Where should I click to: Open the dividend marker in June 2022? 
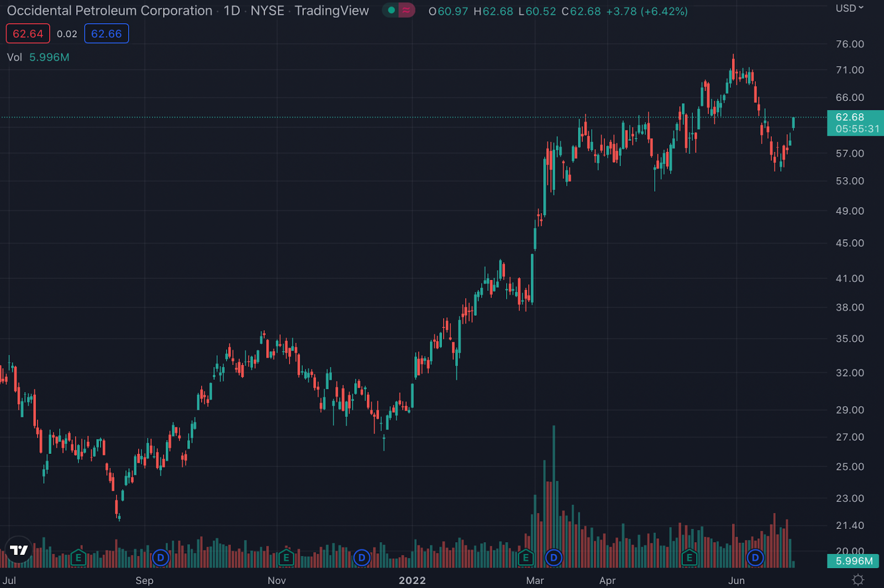[x=755, y=558]
